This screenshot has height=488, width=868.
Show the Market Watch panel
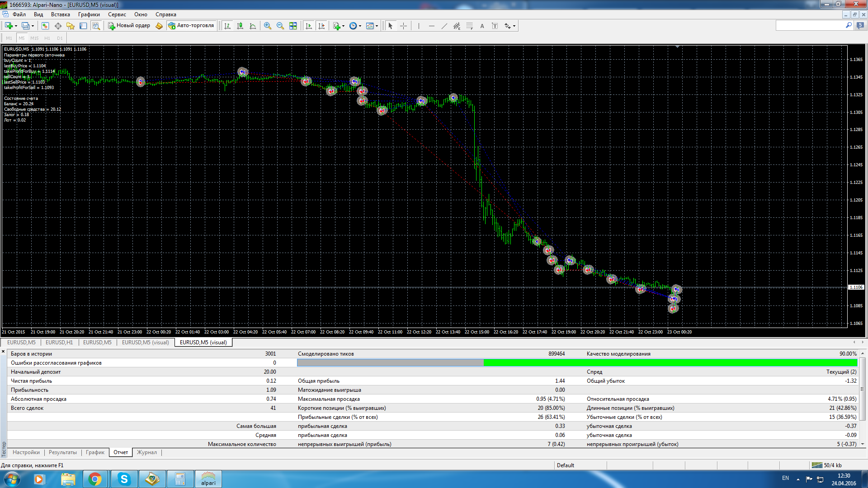tap(45, 26)
